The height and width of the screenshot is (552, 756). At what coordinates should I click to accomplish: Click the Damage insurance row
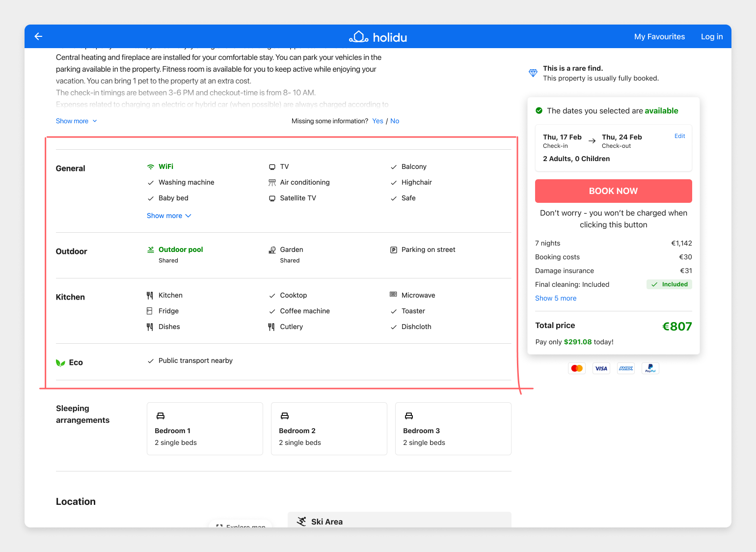point(614,271)
